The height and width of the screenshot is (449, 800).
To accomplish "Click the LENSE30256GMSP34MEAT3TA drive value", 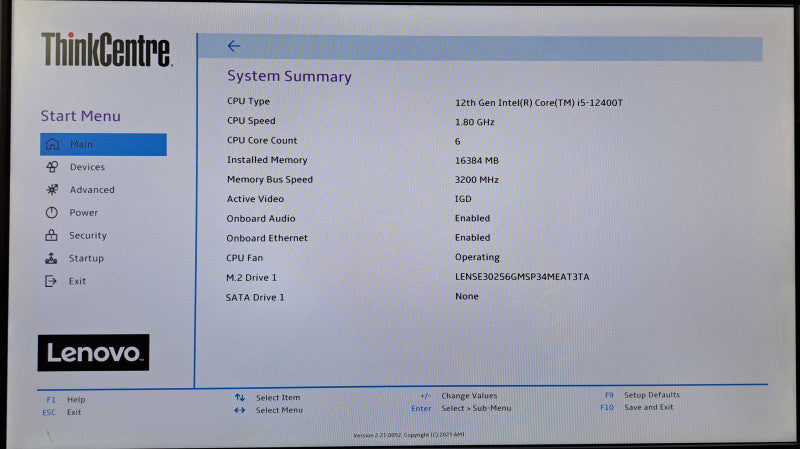I will [x=522, y=277].
